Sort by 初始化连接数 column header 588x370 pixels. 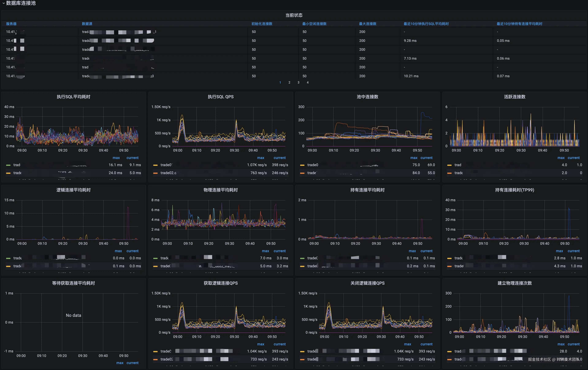click(x=262, y=24)
